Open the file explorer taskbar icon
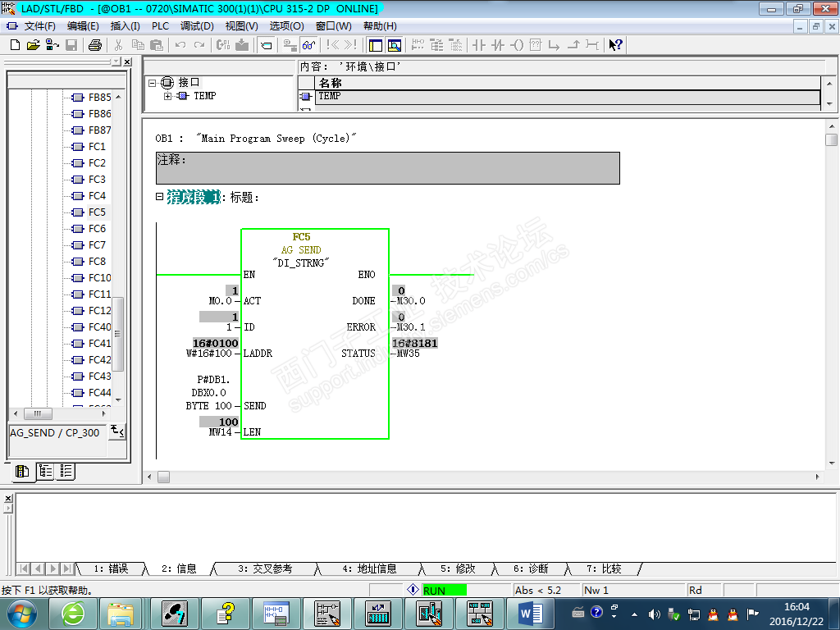Image resolution: width=840 pixels, height=630 pixels. coord(121,614)
